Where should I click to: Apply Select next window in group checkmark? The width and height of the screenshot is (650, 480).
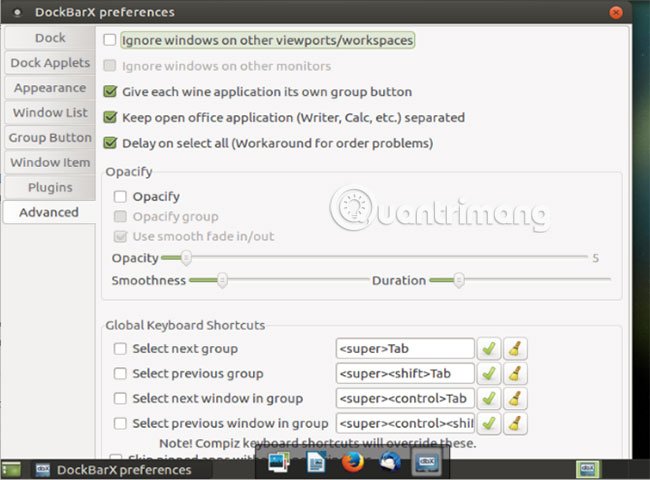(489, 398)
